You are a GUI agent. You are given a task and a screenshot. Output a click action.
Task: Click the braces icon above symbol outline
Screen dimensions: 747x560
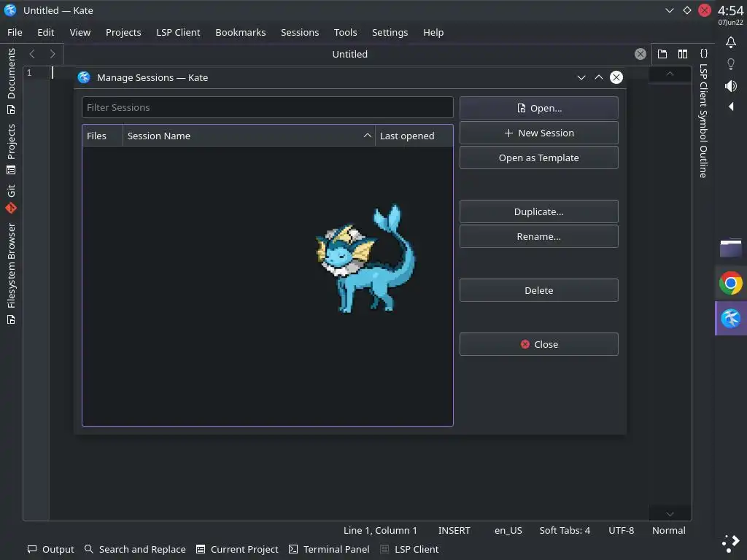click(704, 53)
